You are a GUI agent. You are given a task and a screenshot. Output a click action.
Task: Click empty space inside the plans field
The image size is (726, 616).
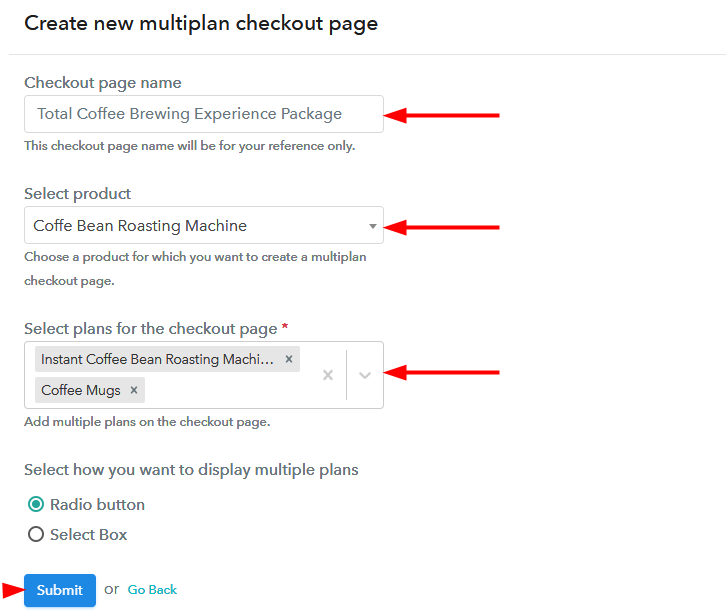click(x=230, y=390)
